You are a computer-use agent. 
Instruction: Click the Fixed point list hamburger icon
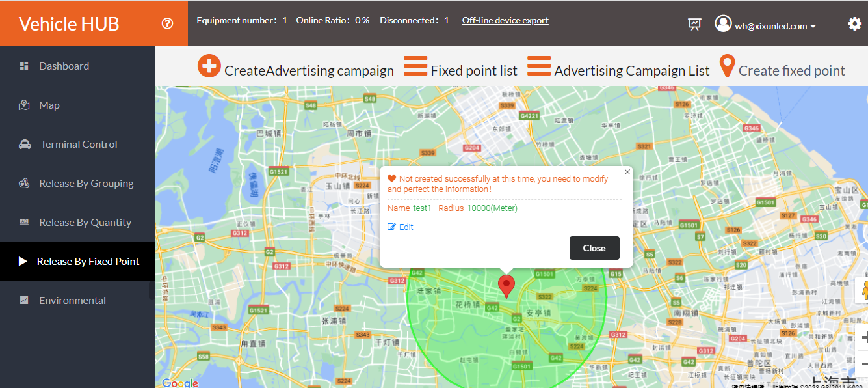[415, 66]
